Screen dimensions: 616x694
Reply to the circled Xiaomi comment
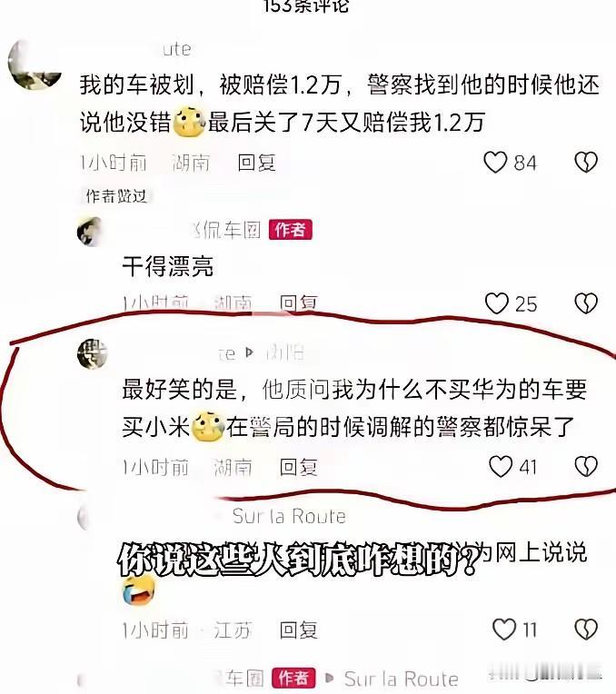click(299, 467)
